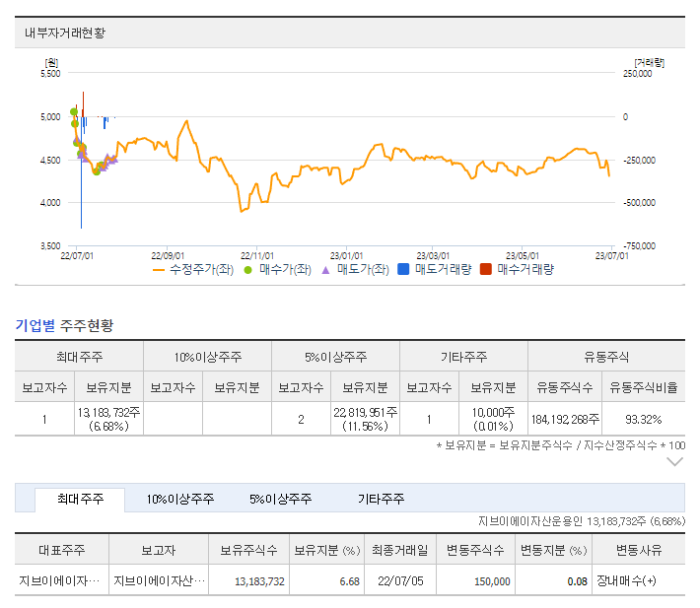Expand shareholder table with down chevron
This screenshot has width=700, height=608.
coord(674,462)
